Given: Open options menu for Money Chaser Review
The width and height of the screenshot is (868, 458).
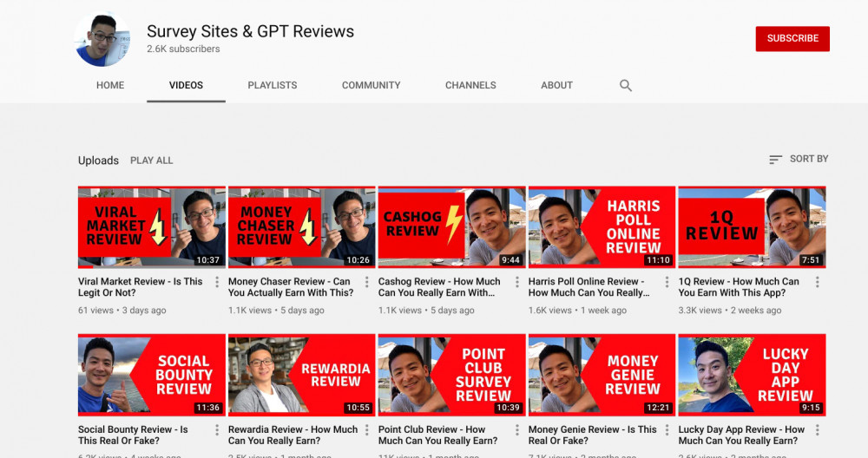Looking at the screenshot, I should pyautogui.click(x=367, y=282).
